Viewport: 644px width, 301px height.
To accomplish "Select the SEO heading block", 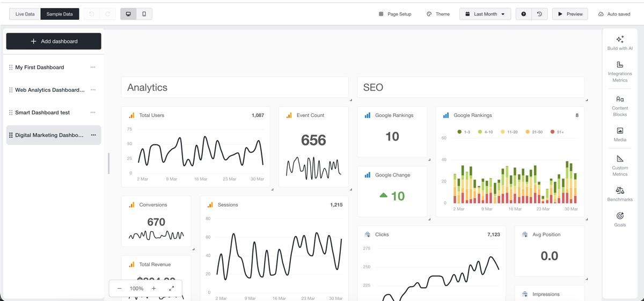I will [x=471, y=87].
